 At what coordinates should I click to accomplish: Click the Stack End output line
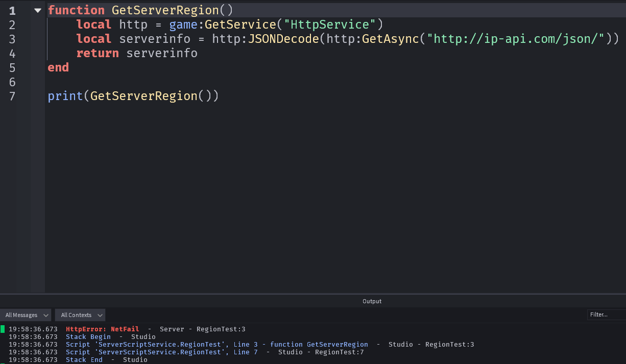click(84, 360)
